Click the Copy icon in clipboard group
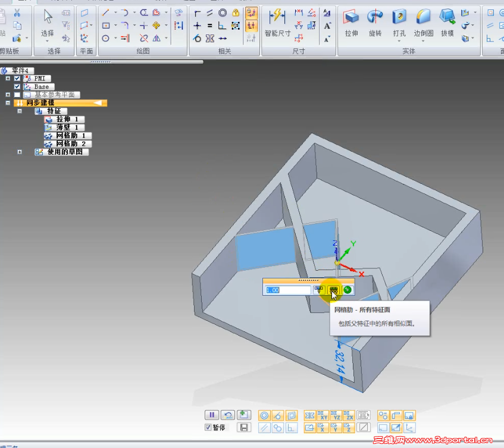The image size is (504, 448). 17,26
